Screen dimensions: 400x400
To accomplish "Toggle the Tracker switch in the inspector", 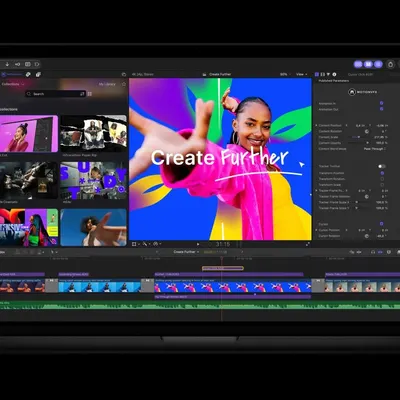I will point(382,166).
